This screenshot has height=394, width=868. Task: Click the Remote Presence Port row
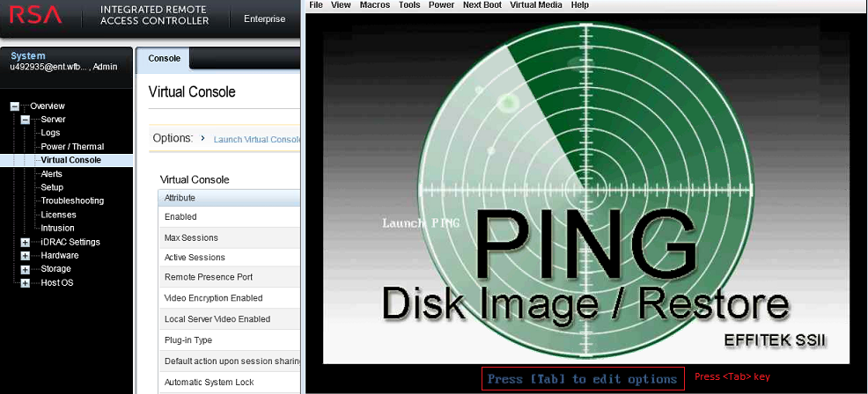point(229,277)
